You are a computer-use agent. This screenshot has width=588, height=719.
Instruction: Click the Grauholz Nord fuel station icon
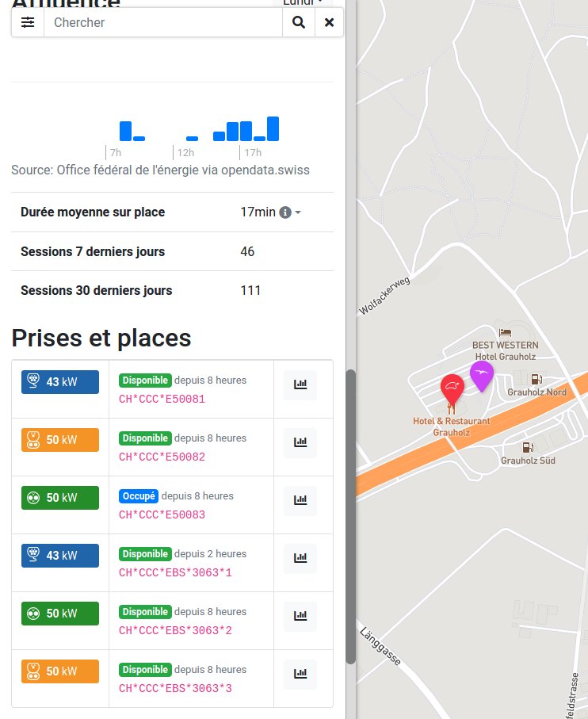[536, 379]
